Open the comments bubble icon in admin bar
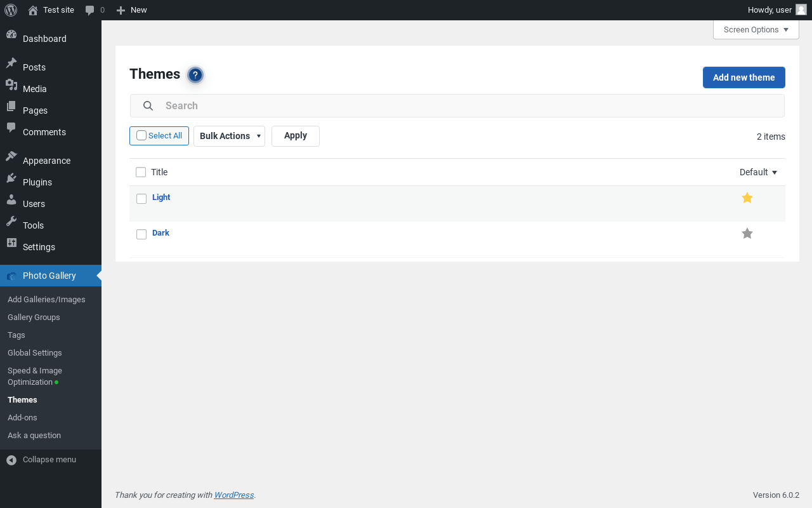Viewport: 812px width, 508px height. [x=90, y=10]
